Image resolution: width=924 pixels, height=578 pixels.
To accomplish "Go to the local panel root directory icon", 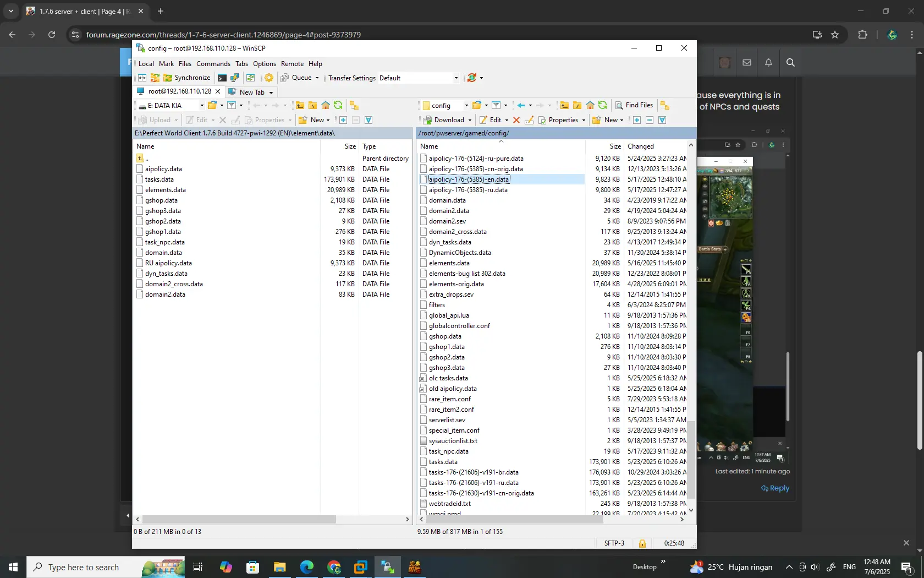I will pyautogui.click(x=312, y=105).
